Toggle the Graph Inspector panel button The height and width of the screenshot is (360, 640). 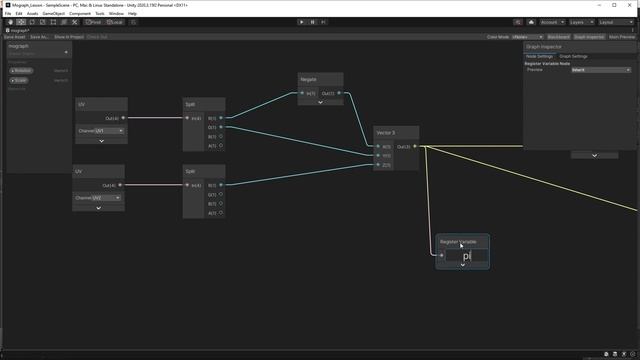(589, 37)
